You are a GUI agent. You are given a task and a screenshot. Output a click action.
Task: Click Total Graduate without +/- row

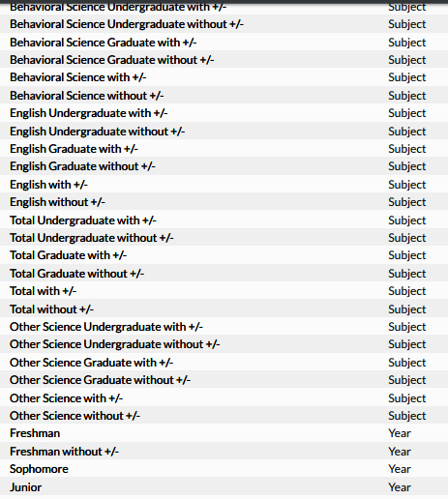224,274
